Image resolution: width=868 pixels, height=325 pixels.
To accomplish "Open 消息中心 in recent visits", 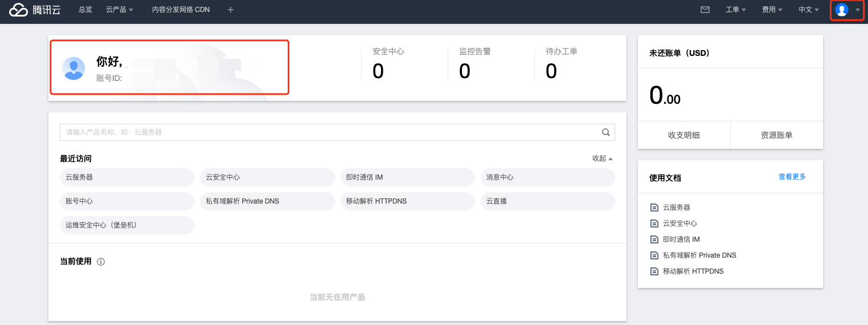I will tap(547, 177).
